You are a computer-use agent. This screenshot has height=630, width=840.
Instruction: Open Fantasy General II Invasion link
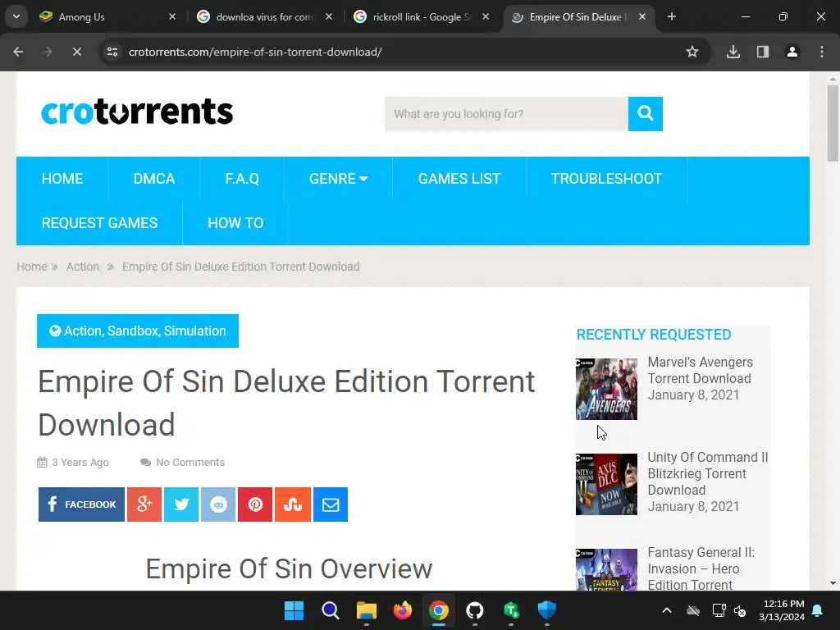tap(701, 568)
